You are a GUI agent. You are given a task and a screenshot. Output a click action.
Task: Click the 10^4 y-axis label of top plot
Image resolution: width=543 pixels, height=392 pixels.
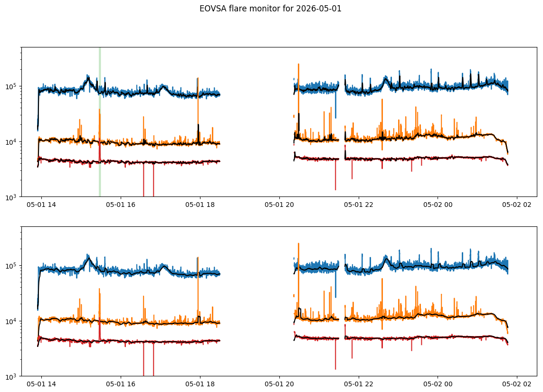12,141
